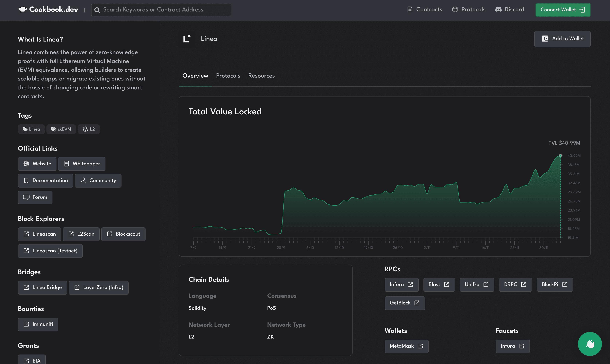Open the Immunifi bounties link
The image size is (610, 364).
click(38, 324)
